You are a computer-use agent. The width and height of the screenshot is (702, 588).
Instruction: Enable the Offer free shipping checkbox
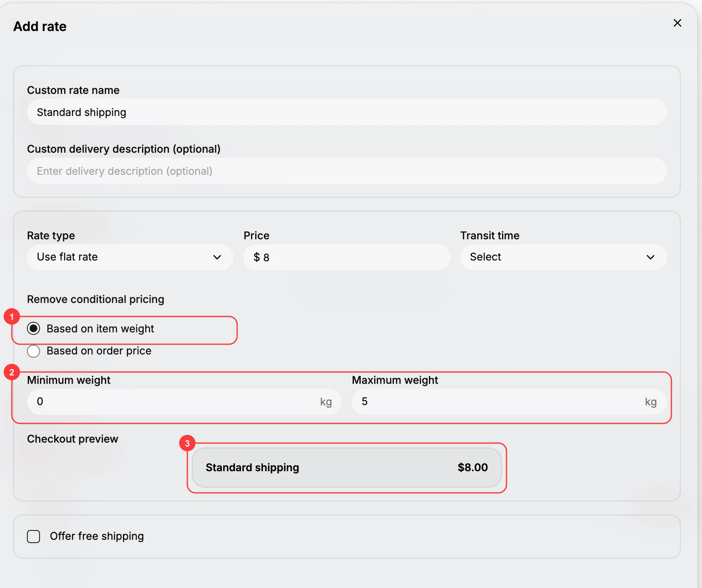(x=33, y=537)
